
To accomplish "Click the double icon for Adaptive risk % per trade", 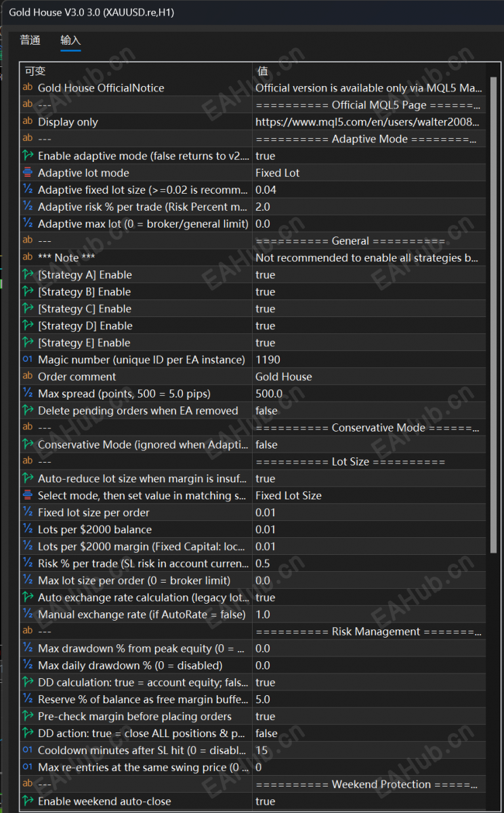I will (x=28, y=207).
